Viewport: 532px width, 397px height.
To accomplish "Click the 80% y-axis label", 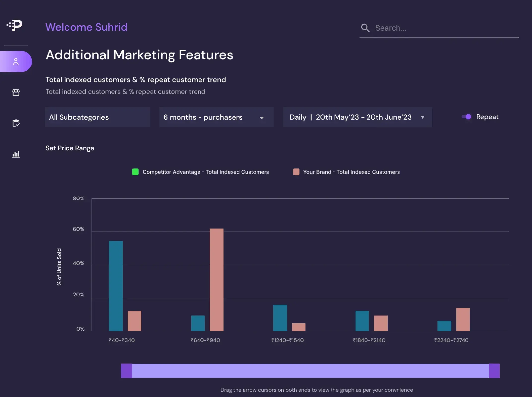I will (x=79, y=198).
